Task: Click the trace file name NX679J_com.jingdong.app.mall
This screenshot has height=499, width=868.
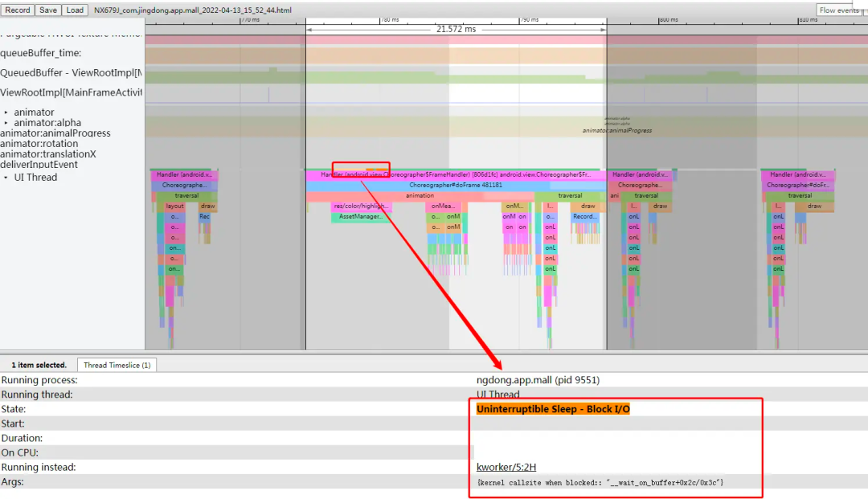Action: click(193, 10)
